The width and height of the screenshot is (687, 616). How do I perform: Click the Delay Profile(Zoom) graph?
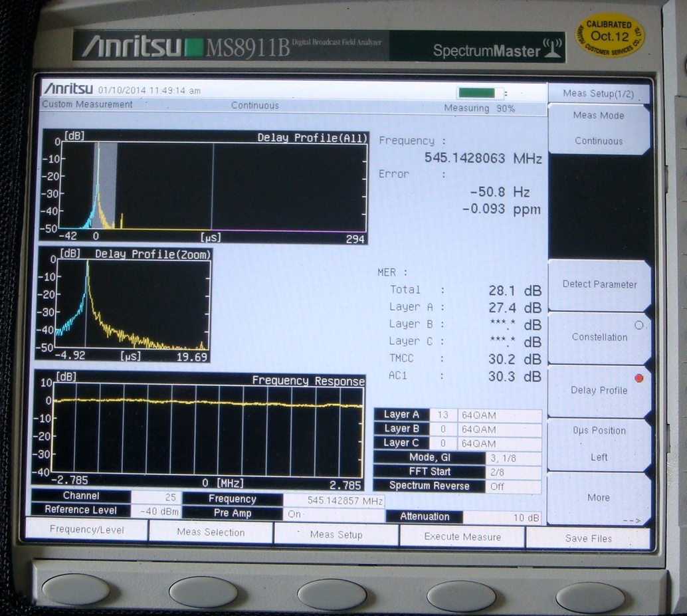124,304
